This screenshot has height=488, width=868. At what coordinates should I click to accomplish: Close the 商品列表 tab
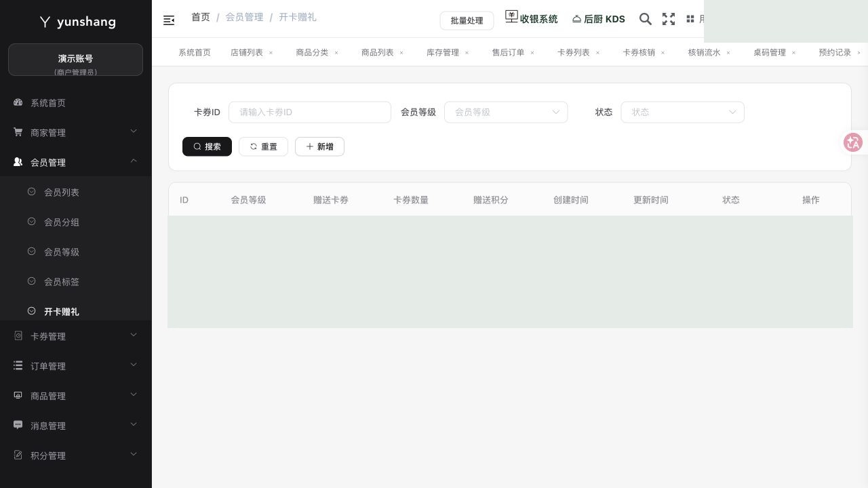[401, 53]
